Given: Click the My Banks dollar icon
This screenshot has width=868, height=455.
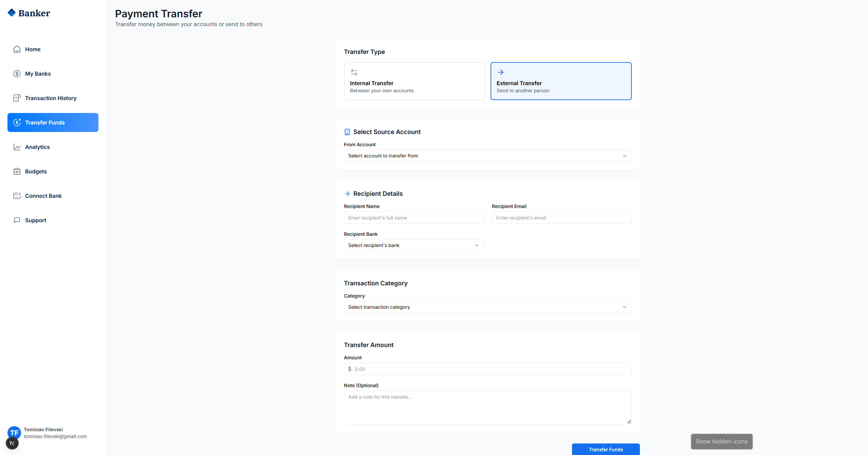Looking at the screenshot, I should [x=17, y=74].
